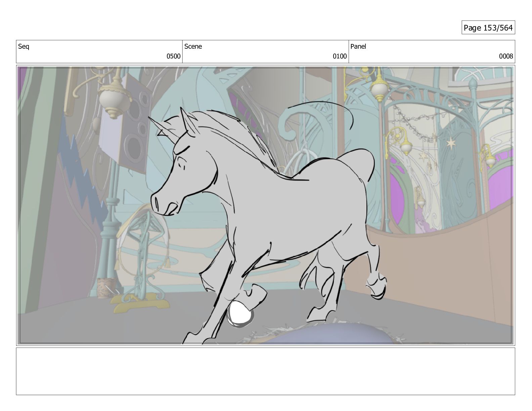The width and height of the screenshot is (532, 411).
Task: Select the Panel value 0008
Action: coord(506,56)
